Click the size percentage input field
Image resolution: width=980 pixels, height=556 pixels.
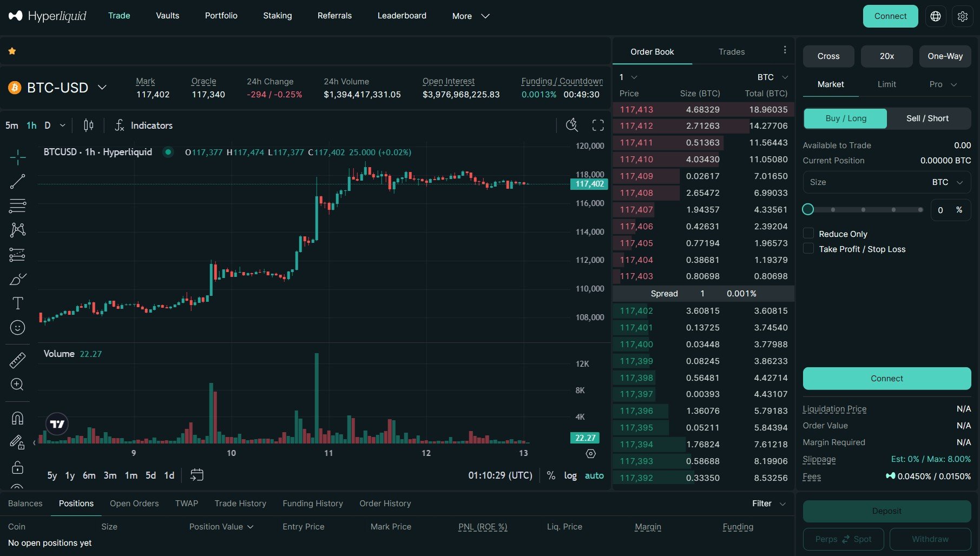[x=950, y=210]
